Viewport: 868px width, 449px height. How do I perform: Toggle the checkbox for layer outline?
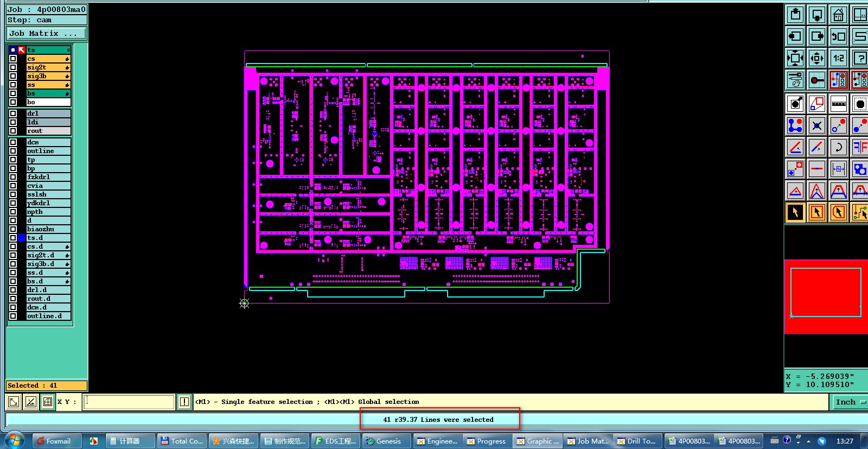[13, 151]
